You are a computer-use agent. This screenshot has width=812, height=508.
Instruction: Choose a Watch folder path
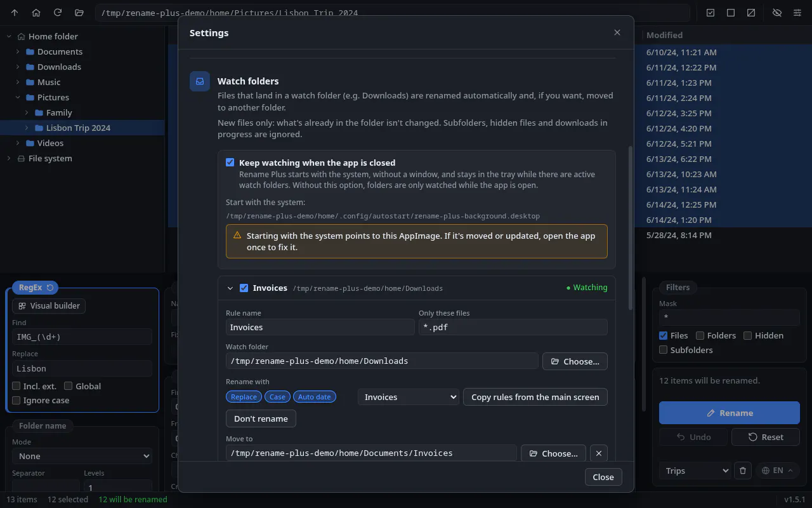click(575, 361)
